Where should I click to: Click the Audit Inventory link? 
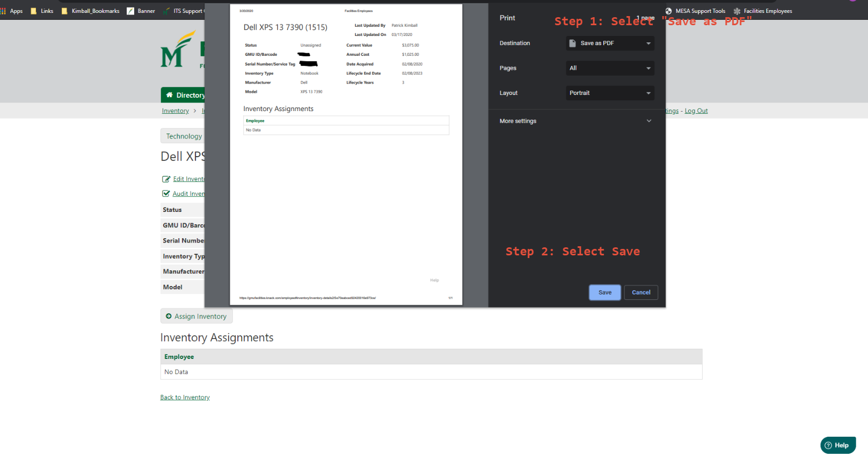[188, 194]
